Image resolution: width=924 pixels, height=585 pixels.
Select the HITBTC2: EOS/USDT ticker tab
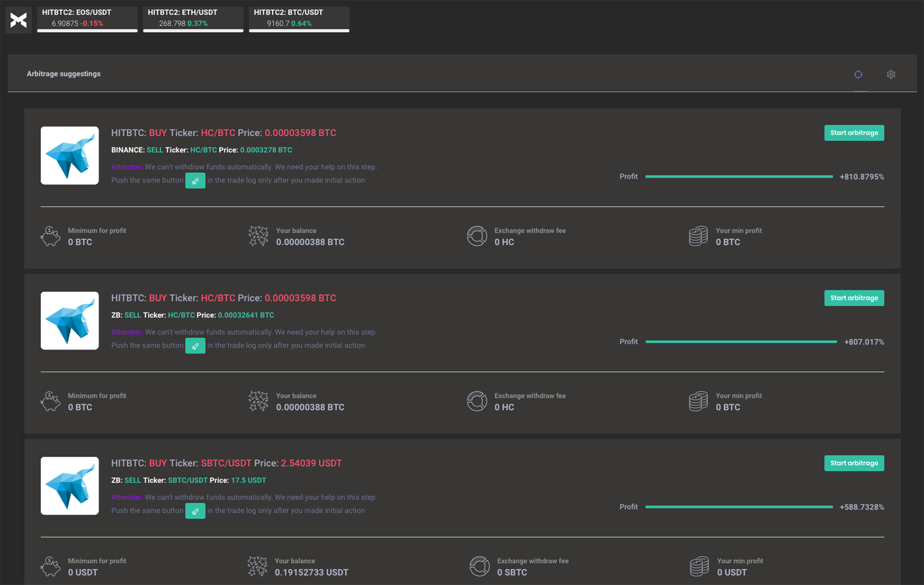pos(87,19)
